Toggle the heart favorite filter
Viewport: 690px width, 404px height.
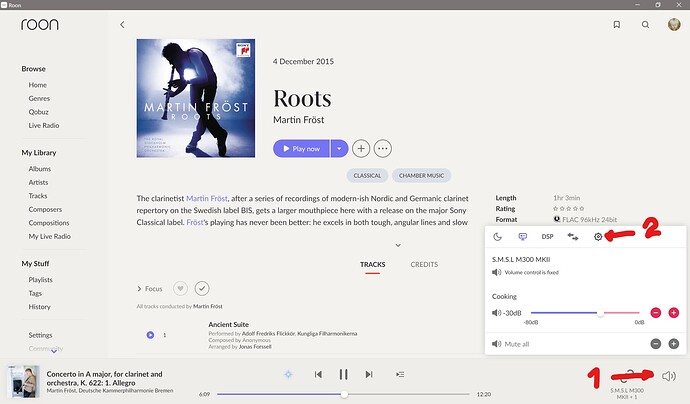[180, 289]
